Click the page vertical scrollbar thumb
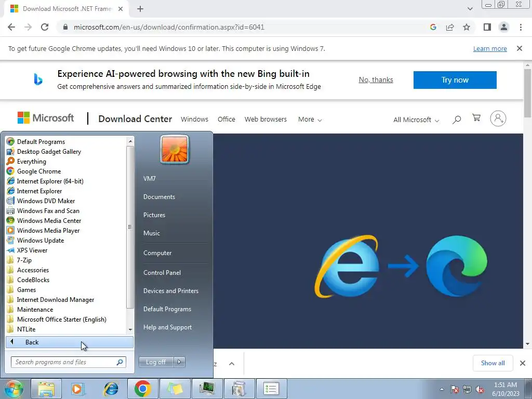Image resolution: width=532 pixels, height=399 pixels. click(x=527, y=94)
